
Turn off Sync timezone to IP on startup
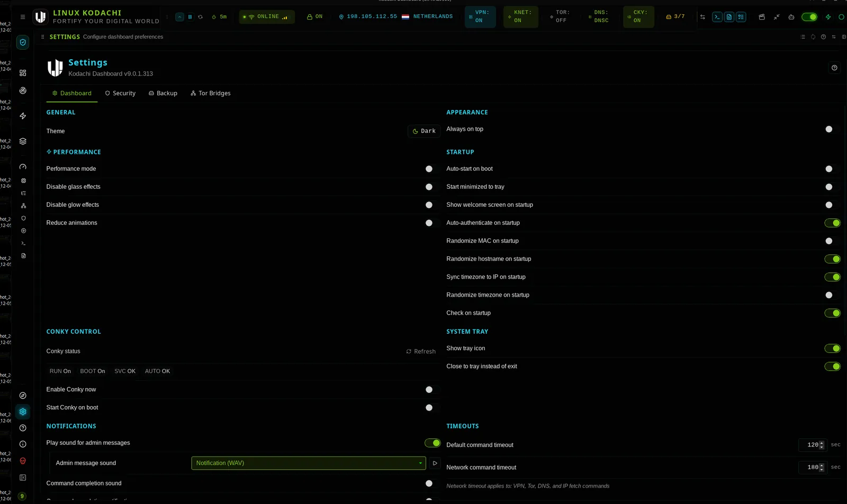[x=832, y=277]
